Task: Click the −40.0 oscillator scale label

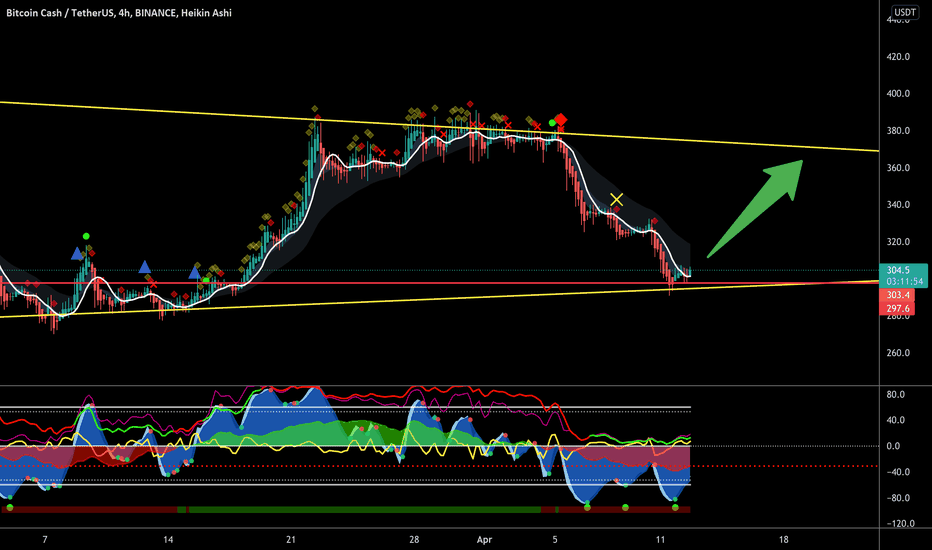Action: pos(896,472)
